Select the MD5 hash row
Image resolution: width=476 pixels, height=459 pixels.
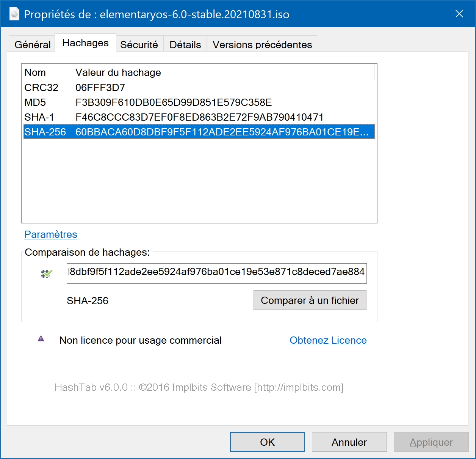[x=199, y=102]
